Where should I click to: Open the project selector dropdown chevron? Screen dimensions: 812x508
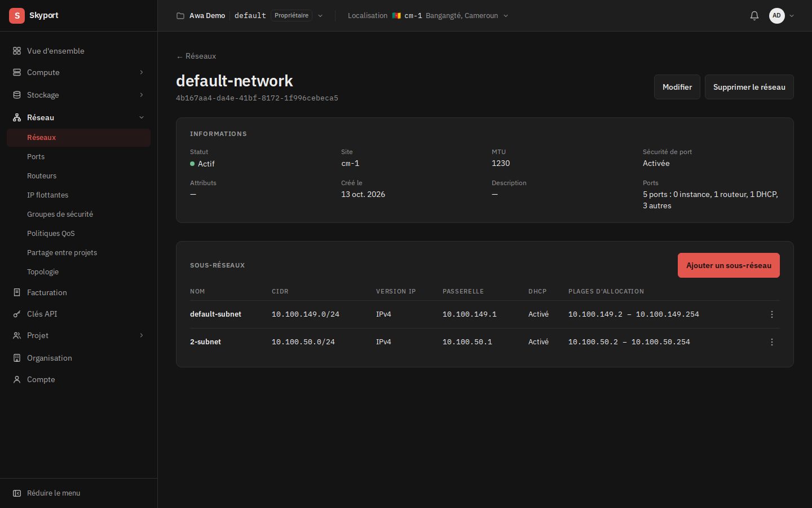pos(320,16)
